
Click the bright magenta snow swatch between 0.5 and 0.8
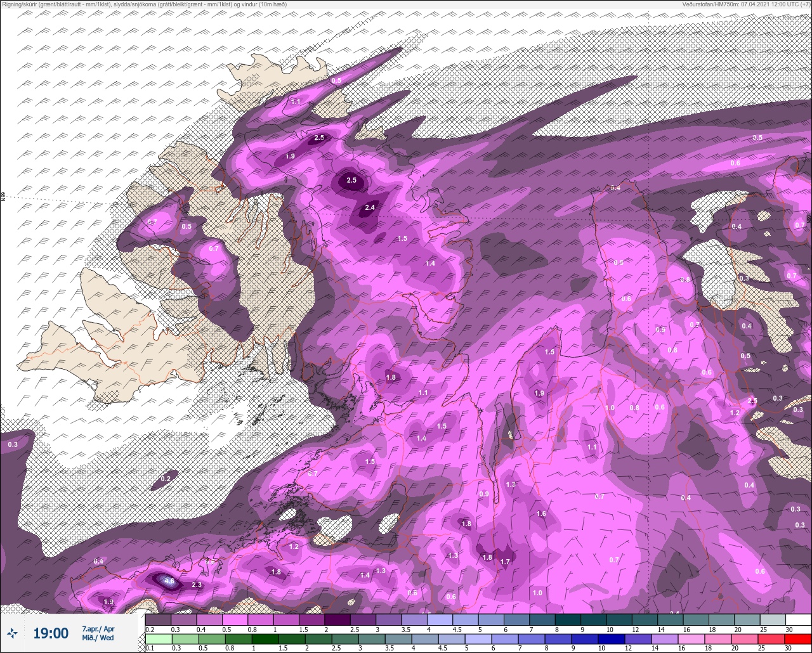(x=235, y=619)
